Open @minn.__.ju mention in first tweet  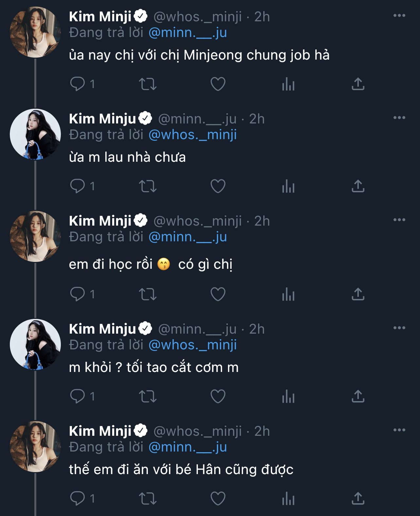tap(187, 33)
